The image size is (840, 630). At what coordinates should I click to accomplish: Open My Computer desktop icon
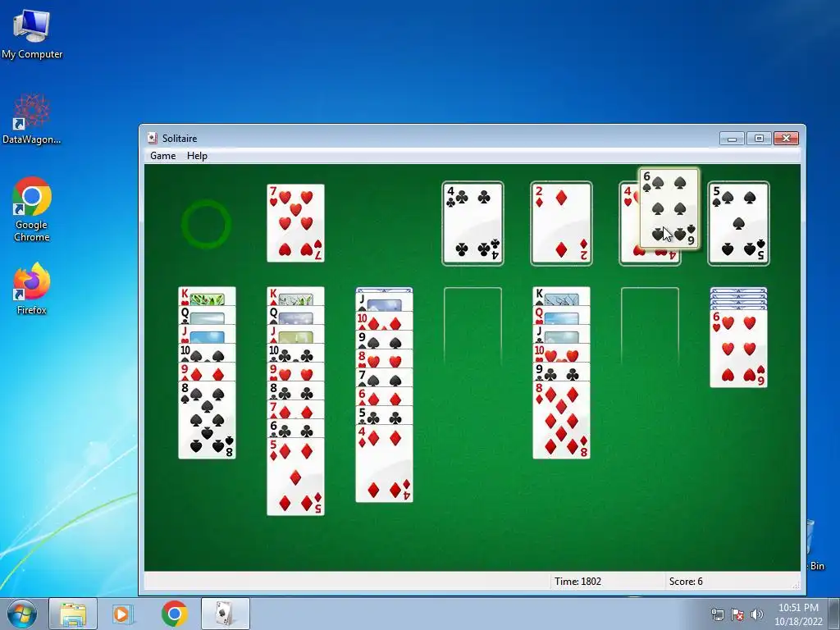pyautogui.click(x=32, y=34)
